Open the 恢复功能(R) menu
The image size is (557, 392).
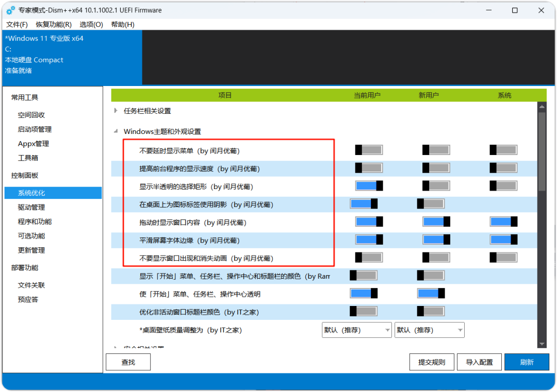tap(54, 25)
